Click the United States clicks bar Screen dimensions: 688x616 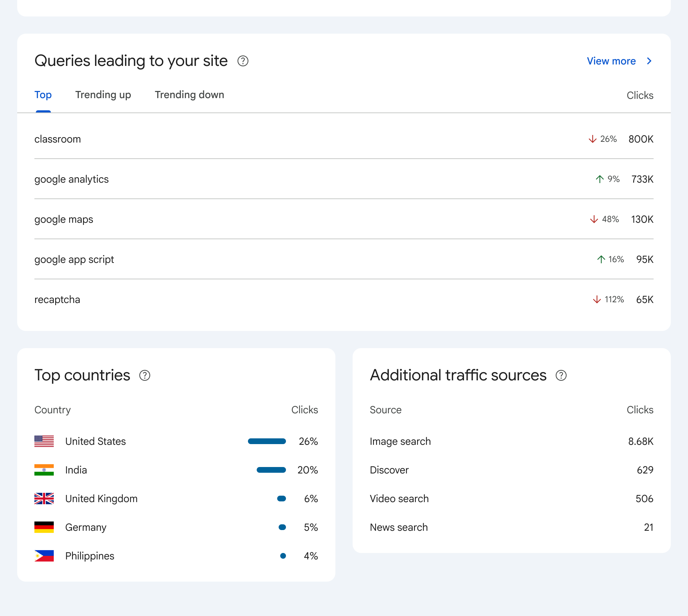click(x=267, y=441)
